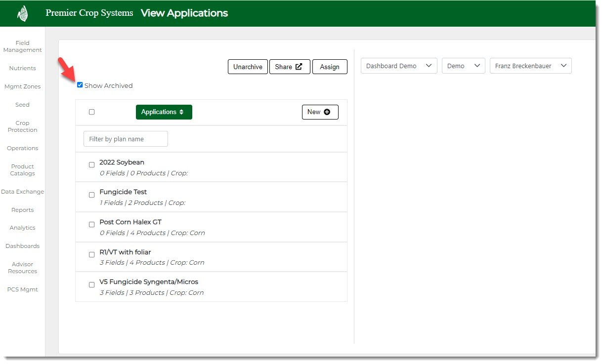Tick the Post Corn Halex GT checkbox
This screenshot has height=364, width=603.
coord(91,225)
